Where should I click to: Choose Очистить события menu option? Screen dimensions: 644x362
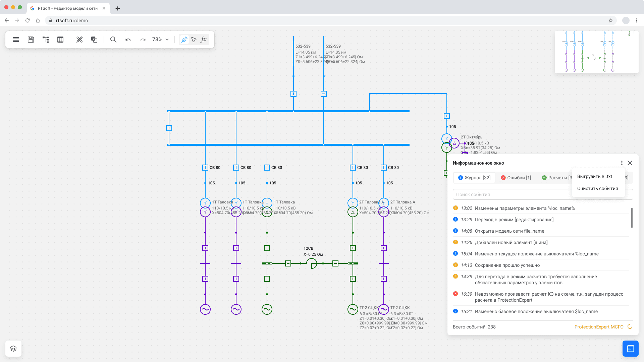(x=597, y=188)
